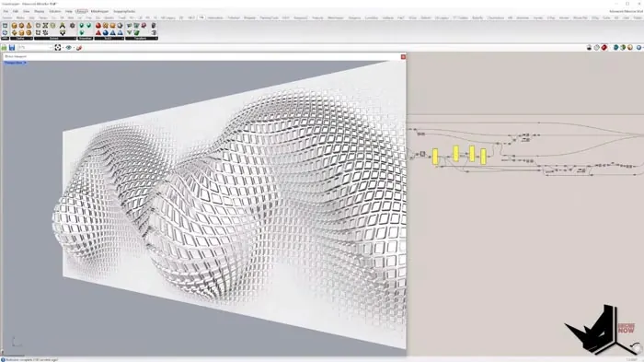Open the Solution menu
Image resolution: width=644 pixels, height=362 pixels.
pos(55,11)
